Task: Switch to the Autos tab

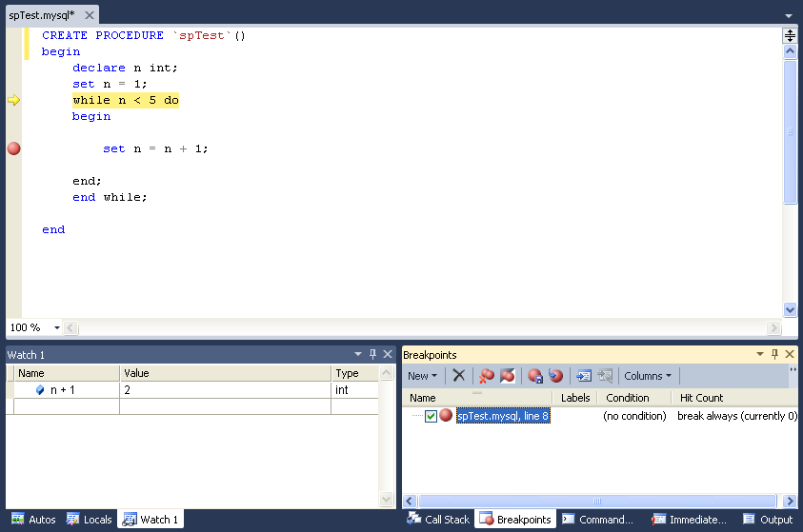Action: pyautogui.click(x=33, y=520)
